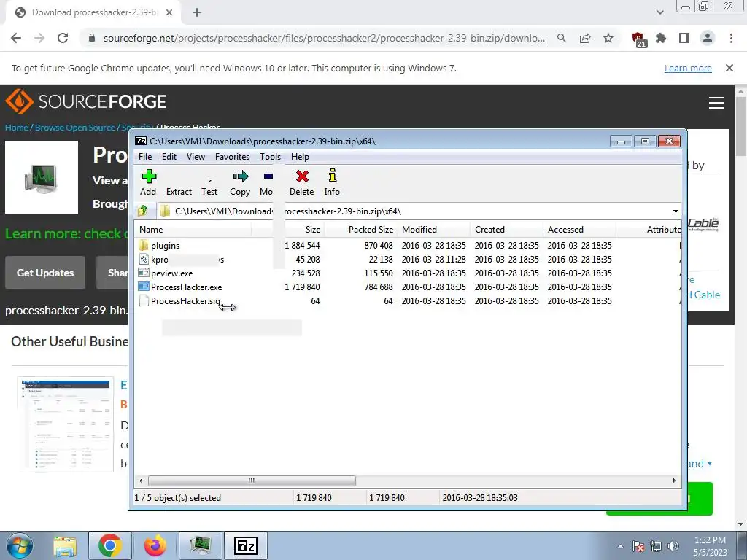This screenshot has height=560, width=747.
Task: Click the scroll left arrow in 7-Zip
Action: [141, 481]
